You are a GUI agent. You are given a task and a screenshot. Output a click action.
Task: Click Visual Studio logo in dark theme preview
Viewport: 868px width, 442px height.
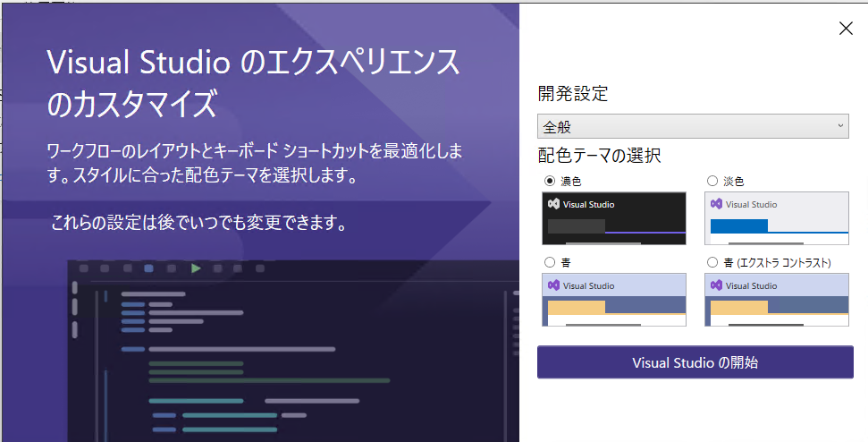(x=553, y=204)
